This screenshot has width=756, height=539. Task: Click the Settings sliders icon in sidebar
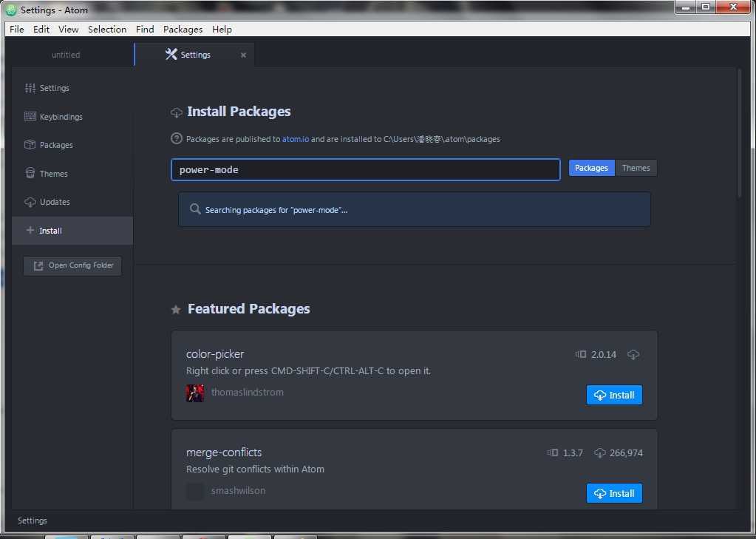(30, 88)
